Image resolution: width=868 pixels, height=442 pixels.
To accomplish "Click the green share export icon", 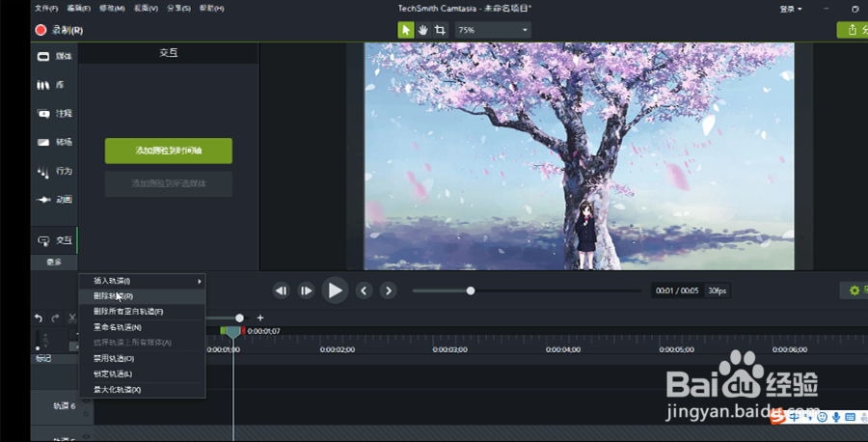I will [x=853, y=30].
